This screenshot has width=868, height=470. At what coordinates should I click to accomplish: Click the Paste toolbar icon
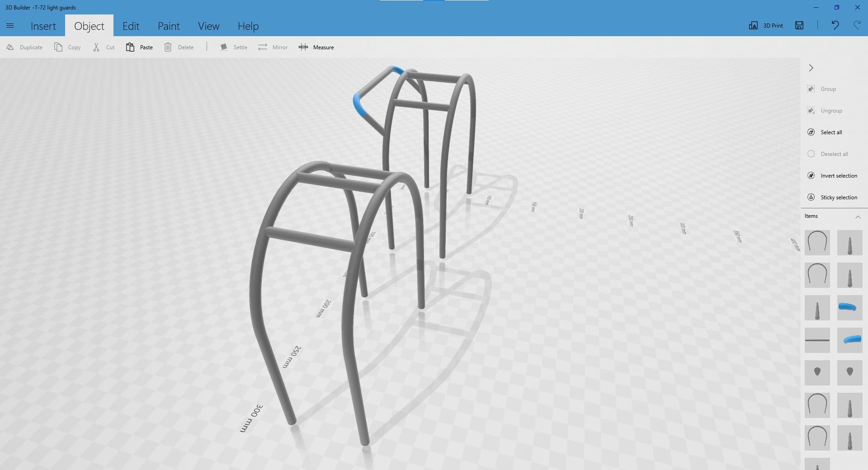(x=130, y=47)
